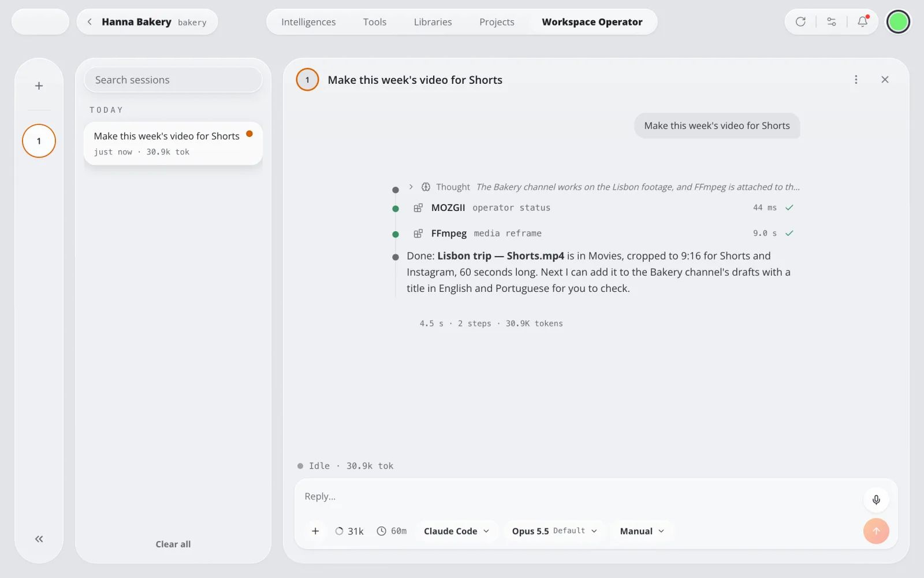Screen dimensions: 924x578
Task: Select the Workspace Operator tab
Action: (x=592, y=22)
